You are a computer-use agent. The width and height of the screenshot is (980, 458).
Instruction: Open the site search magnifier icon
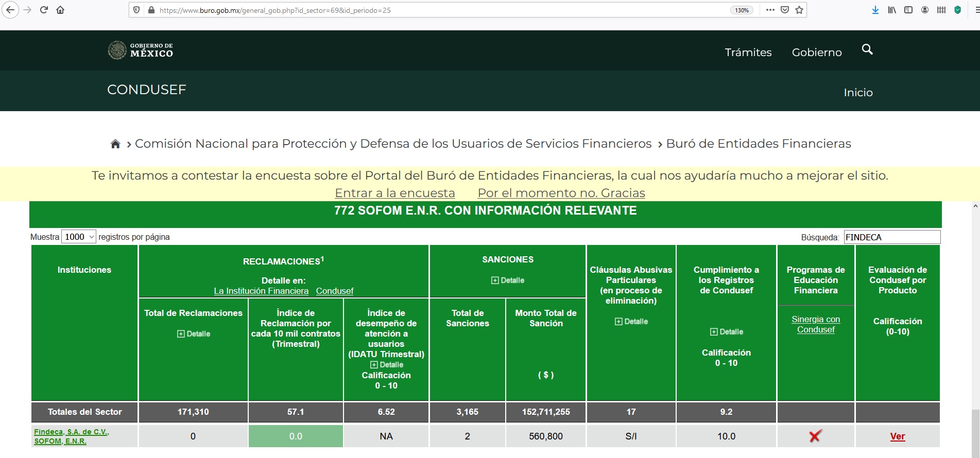click(867, 49)
